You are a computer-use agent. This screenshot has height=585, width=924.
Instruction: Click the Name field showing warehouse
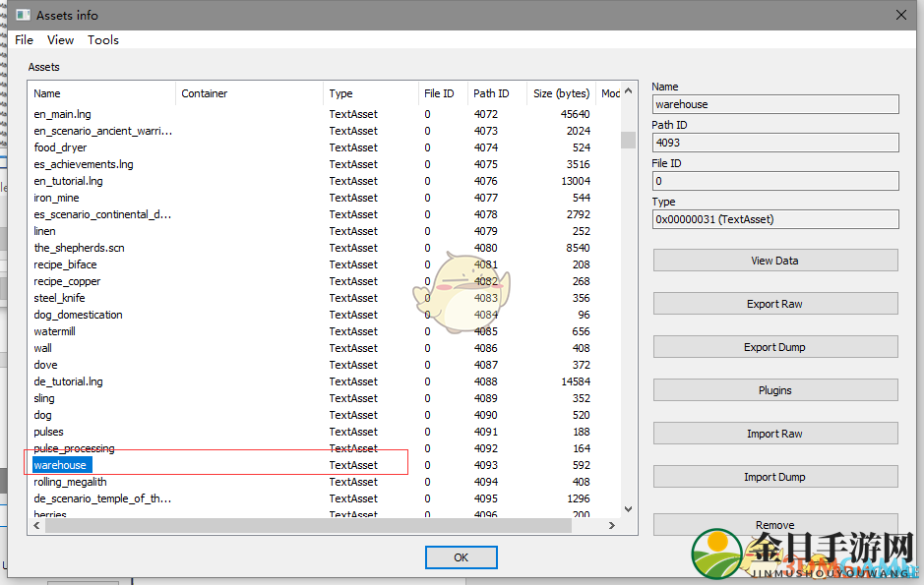coord(774,104)
